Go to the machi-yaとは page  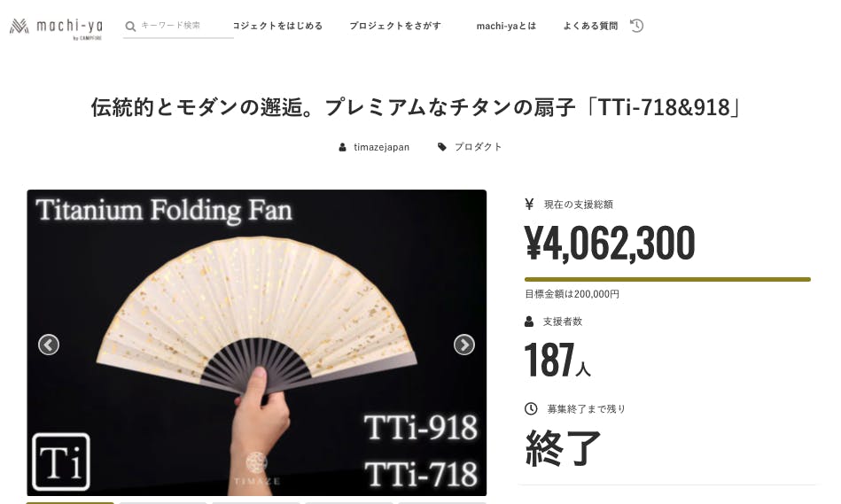pyautogui.click(x=506, y=26)
